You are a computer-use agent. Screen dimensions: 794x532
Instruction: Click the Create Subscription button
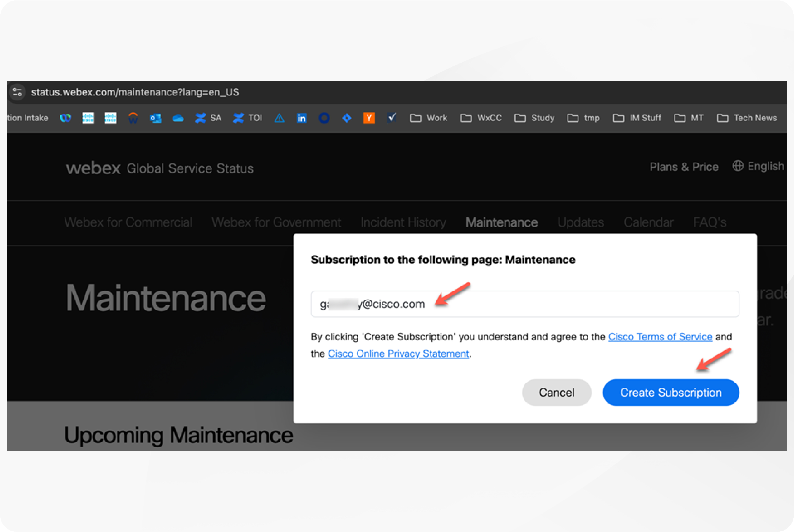671,393
